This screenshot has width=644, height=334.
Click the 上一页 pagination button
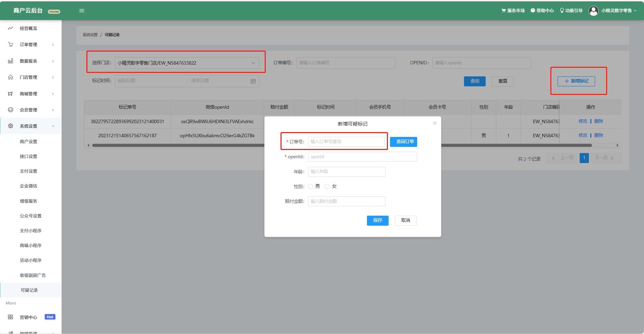562,158
